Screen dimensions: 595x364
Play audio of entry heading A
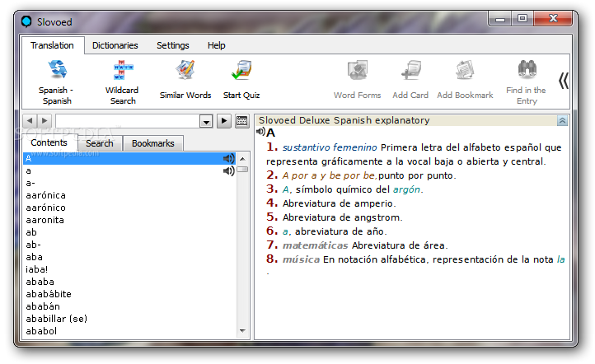coord(260,132)
